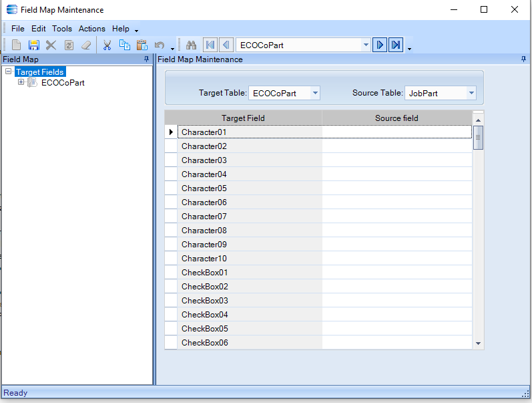Screen dimensions: 532x403
Task: Select the CheckBox06 target field row
Action: coord(250,342)
